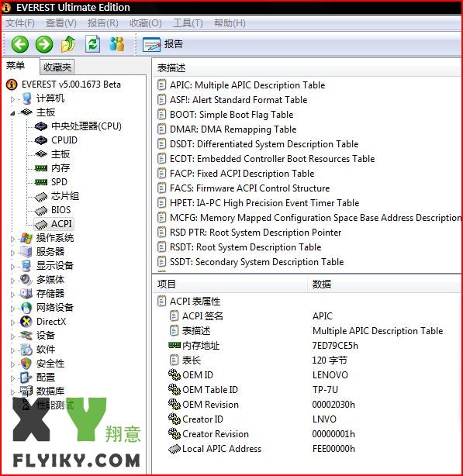This screenshot has height=476, width=463.
Task: Open the 文件(F) menu
Action: [20, 23]
